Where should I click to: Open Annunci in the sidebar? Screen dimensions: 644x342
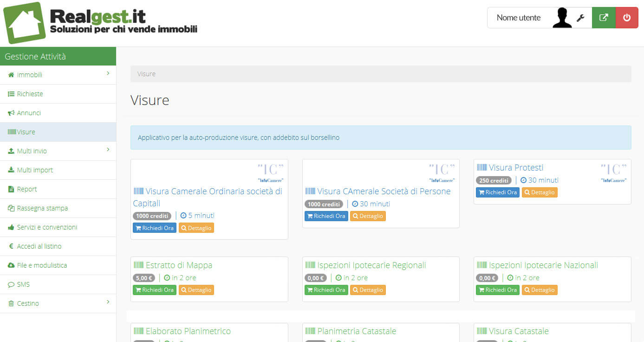tap(58, 113)
